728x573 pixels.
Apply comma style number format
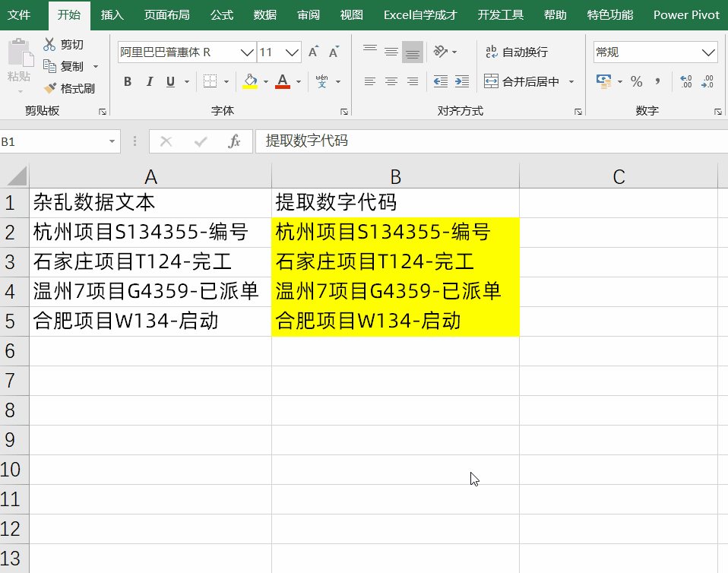(657, 82)
